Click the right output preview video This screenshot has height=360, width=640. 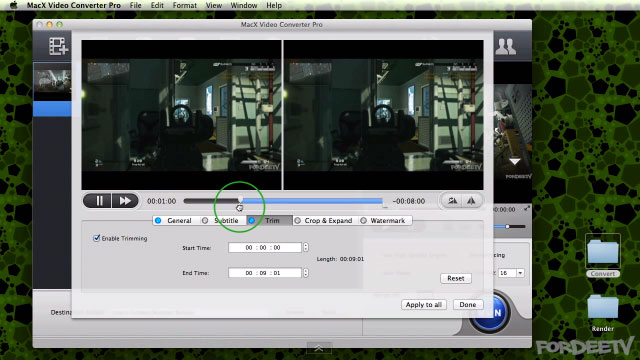pos(384,115)
